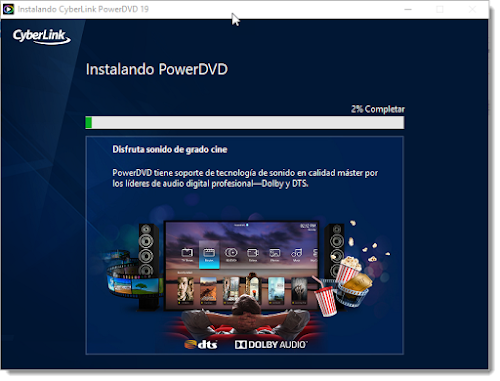Click the installation progress bar
Screen dimensions: 500x381
coord(245,122)
